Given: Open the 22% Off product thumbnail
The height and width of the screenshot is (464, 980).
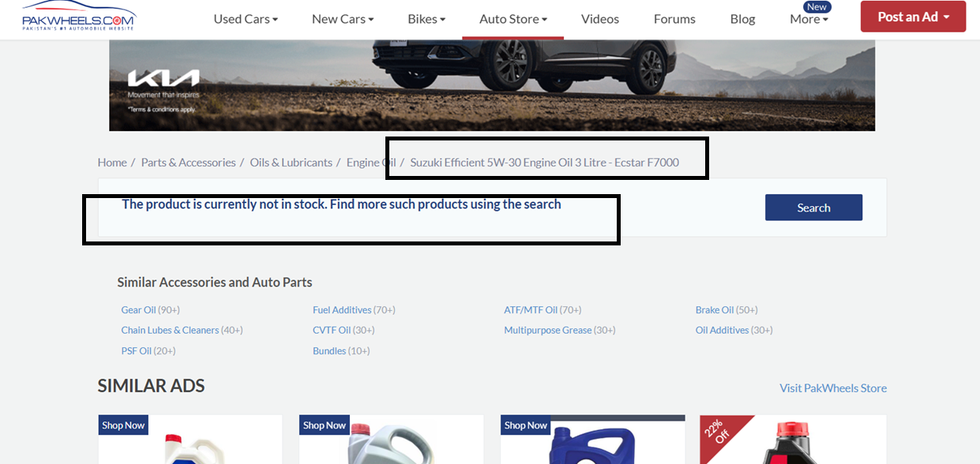Looking at the screenshot, I should [x=792, y=440].
